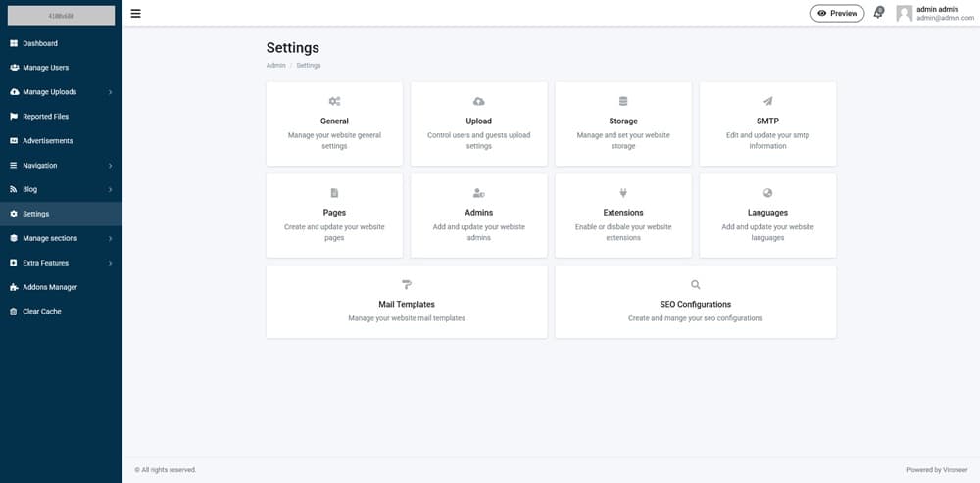Viewport: 980px width, 483px height.
Task: Click the General settings gears icon
Action: 334,101
